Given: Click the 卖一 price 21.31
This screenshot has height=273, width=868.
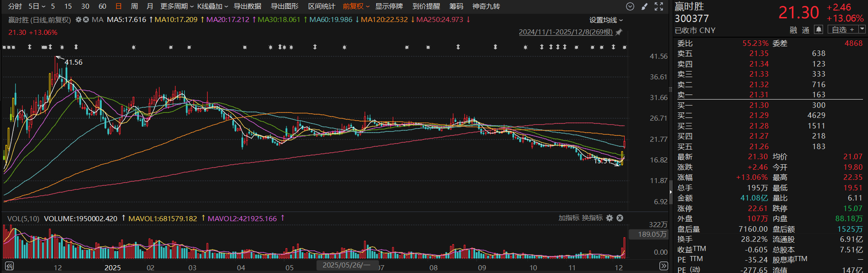Looking at the screenshot, I should coord(759,95).
